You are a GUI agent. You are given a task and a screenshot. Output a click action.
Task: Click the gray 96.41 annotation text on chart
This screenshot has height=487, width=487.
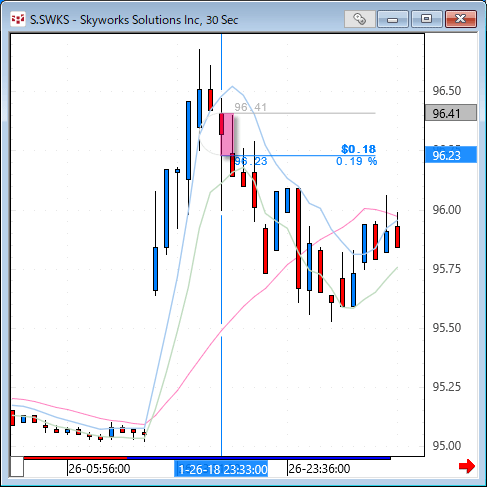250,107
